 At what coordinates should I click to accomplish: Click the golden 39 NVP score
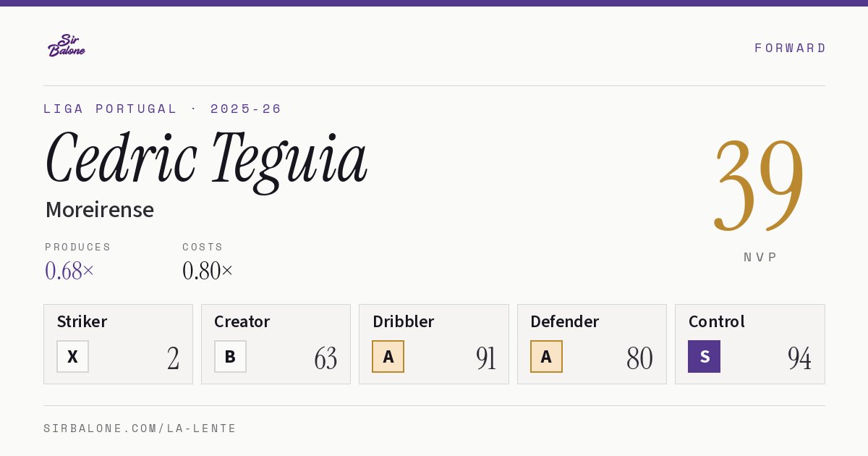pyautogui.click(x=759, y=185)
